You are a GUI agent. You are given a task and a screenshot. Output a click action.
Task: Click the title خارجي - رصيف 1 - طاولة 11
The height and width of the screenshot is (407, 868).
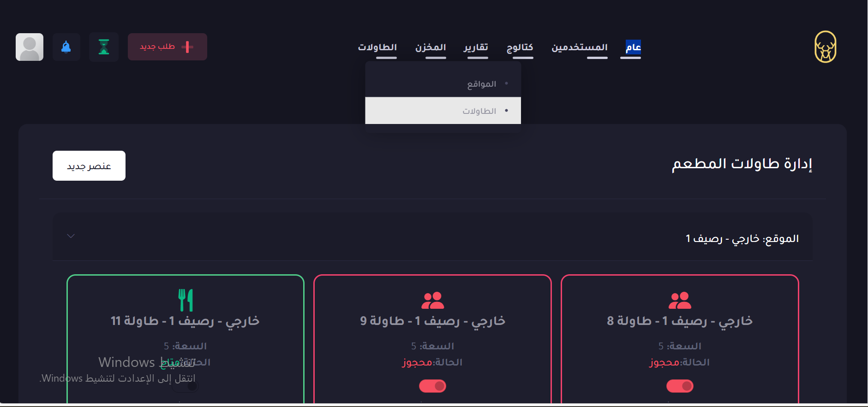pos(185,321)
